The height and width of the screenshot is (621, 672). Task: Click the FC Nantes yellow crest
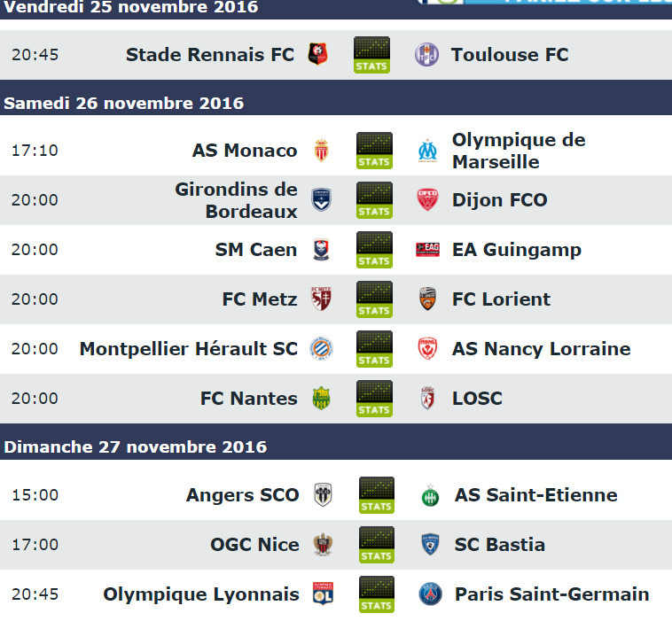[x=322, y=399]
